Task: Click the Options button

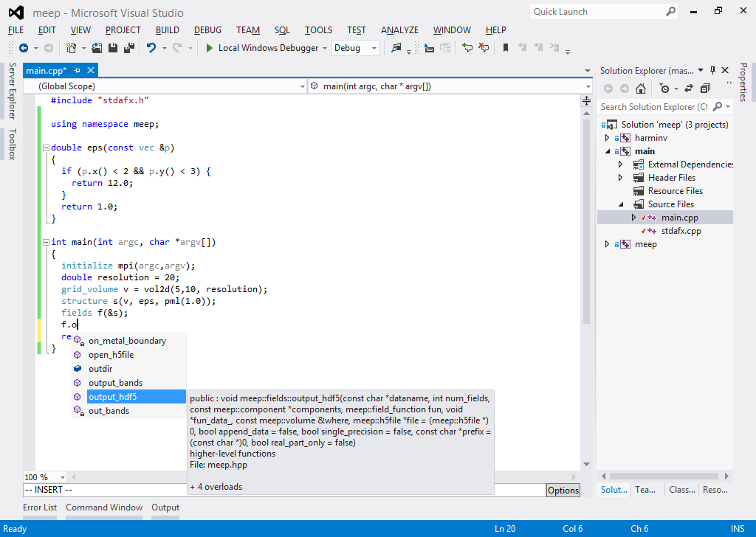Action: (x=563, y=491)
